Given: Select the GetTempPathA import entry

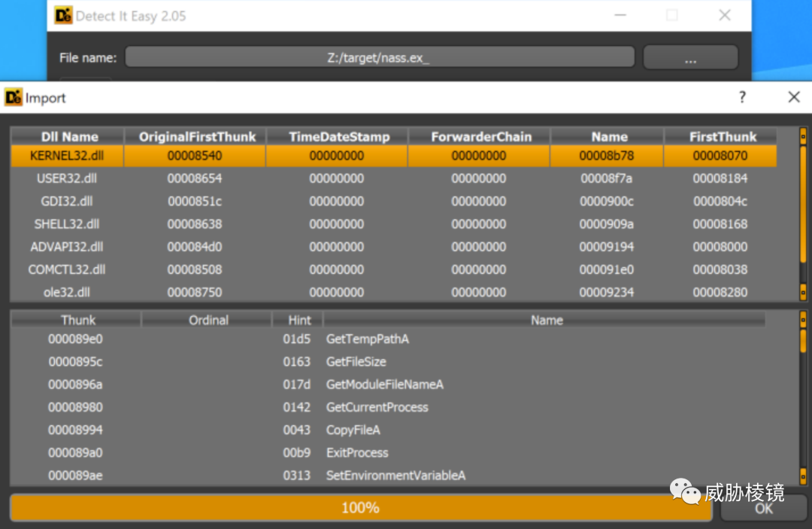Looking at the screenshot, I should click(x=389, y=339).
